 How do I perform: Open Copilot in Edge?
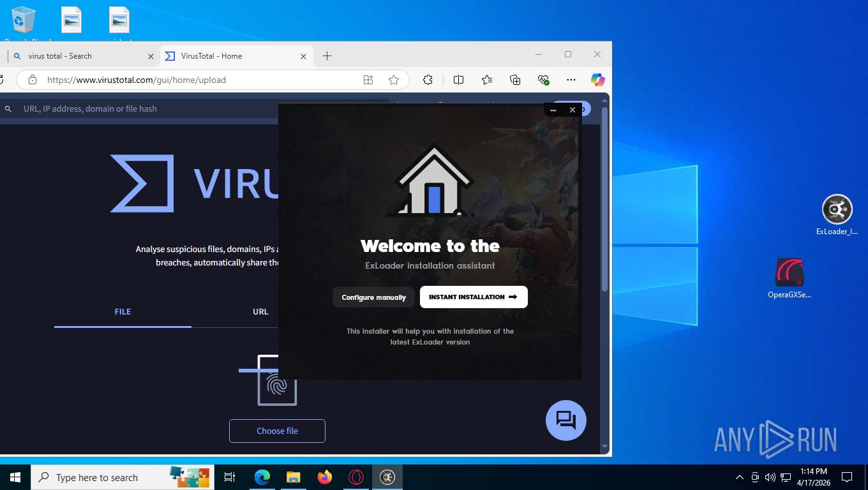tap(598, 80)
